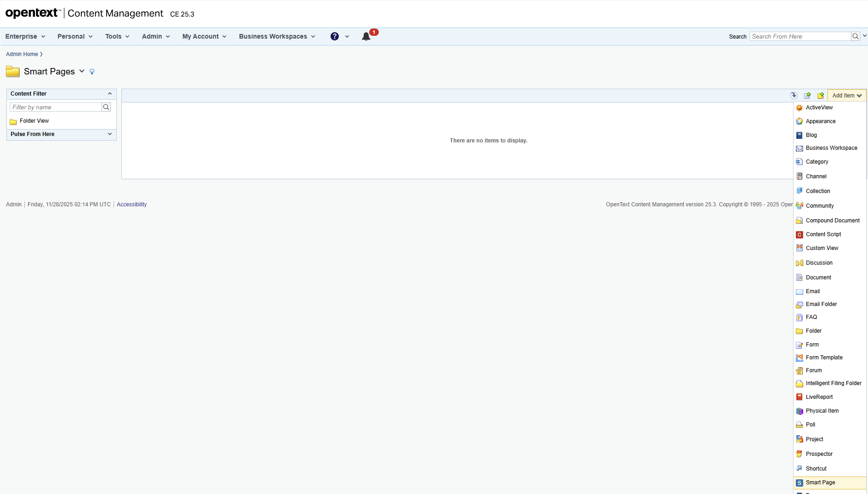The image size is (868, 494).
Task: Create a new Business Workspace
Action: [831, 148]
